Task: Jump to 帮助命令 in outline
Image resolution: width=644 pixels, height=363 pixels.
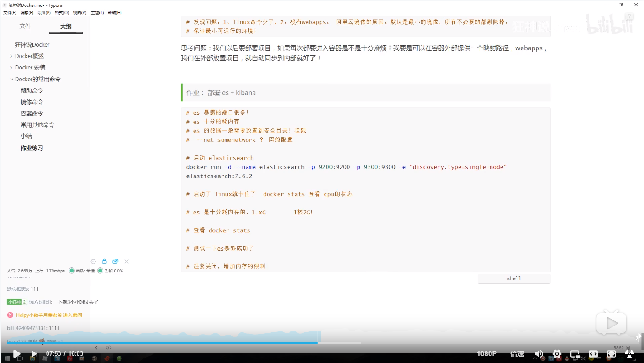Action: pyautogui.click(x=32, y=91)
